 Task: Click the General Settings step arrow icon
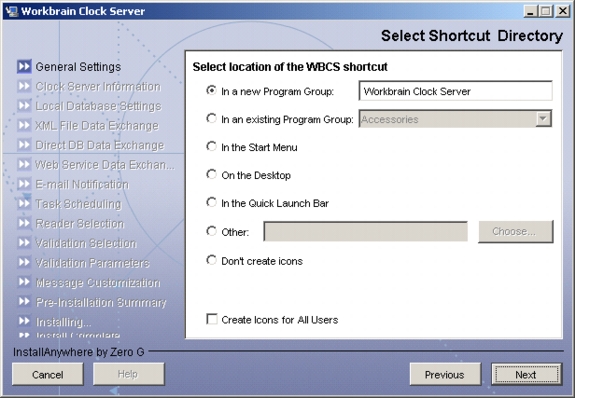24,67
